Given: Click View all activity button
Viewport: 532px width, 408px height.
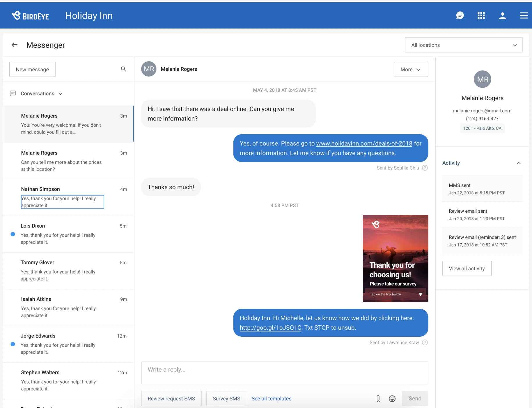Looking at the screenshot, I should click(467, 268).
